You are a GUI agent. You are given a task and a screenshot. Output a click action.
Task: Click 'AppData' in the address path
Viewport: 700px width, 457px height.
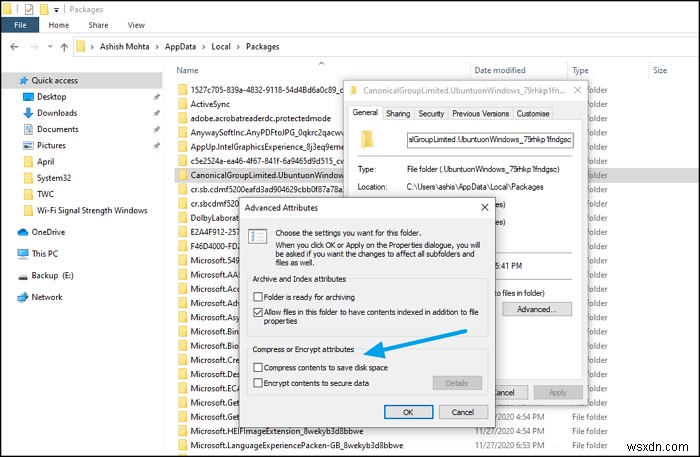point(180,46)
